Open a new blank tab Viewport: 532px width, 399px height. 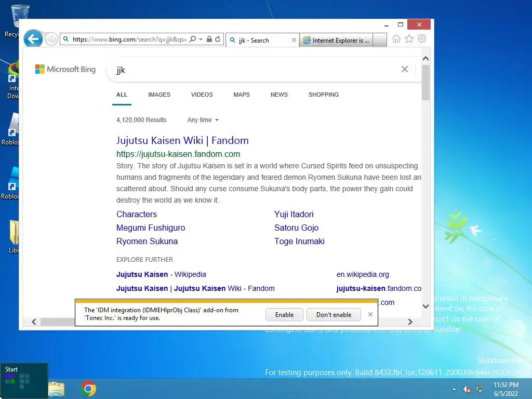pyautogui.click(x=380, y=40)
